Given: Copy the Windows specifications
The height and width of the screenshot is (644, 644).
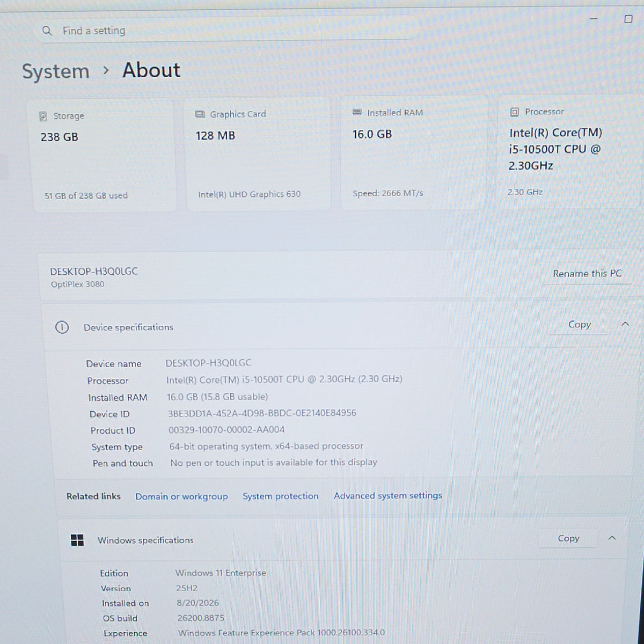Looking at the screenshot, I should pyautogui.click(x=568, y=538).
